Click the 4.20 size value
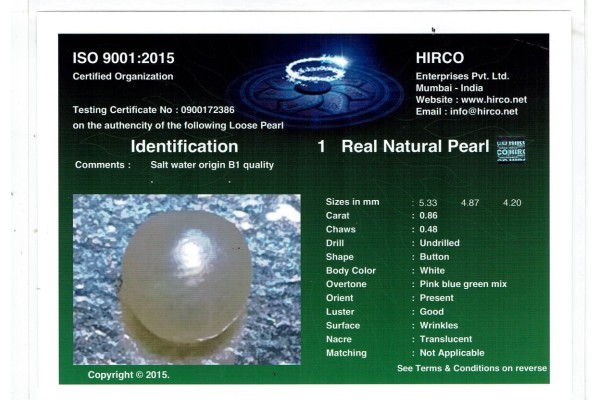600x400 pixels. [512, 202]
